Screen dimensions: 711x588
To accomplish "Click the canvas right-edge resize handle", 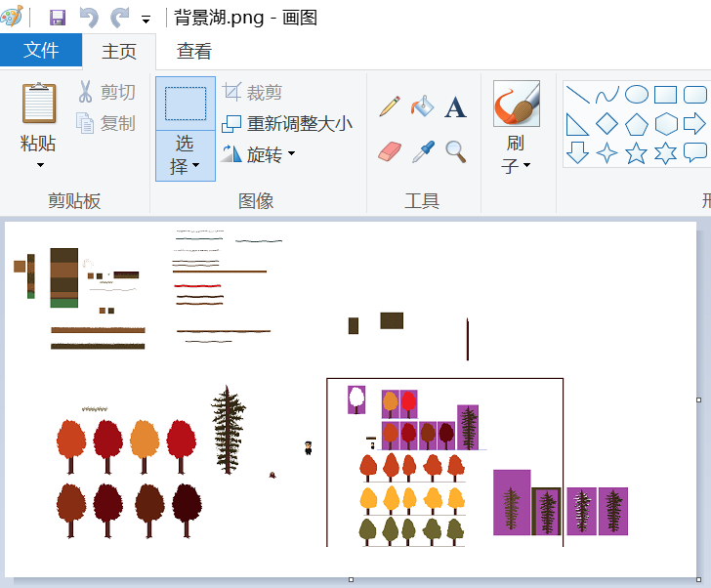I will pyautogui.click(x=698, y=399).
